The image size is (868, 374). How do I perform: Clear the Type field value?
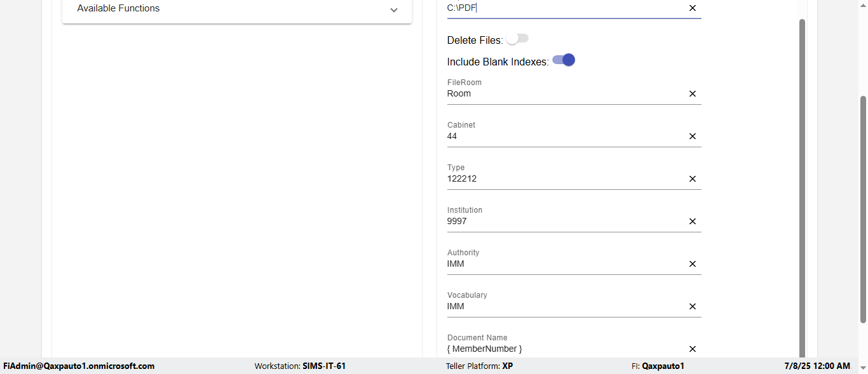click(x=693, y=179)
